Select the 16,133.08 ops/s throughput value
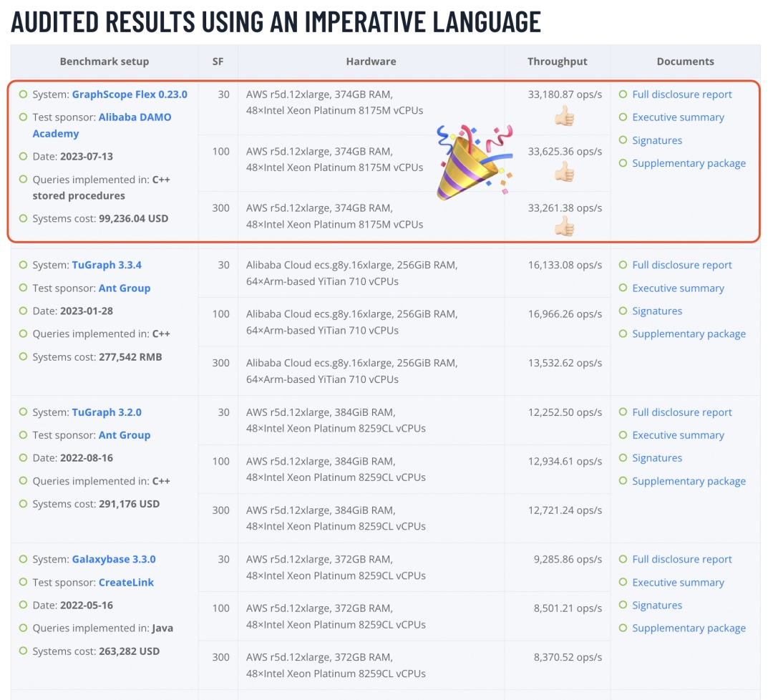 coord(565,265)
